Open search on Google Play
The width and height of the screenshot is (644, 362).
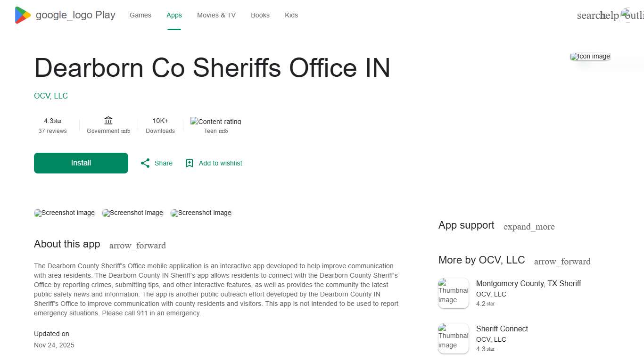click(586, 15)
